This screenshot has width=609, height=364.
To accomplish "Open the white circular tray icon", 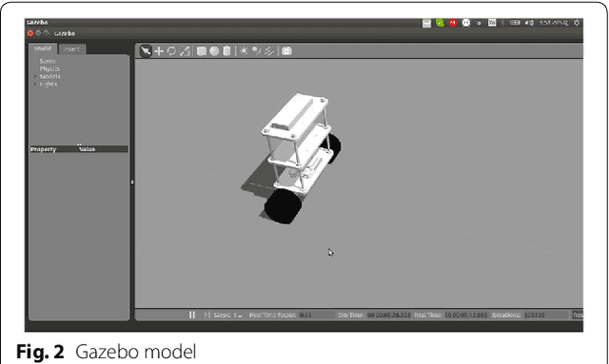I will click(466, 23).
